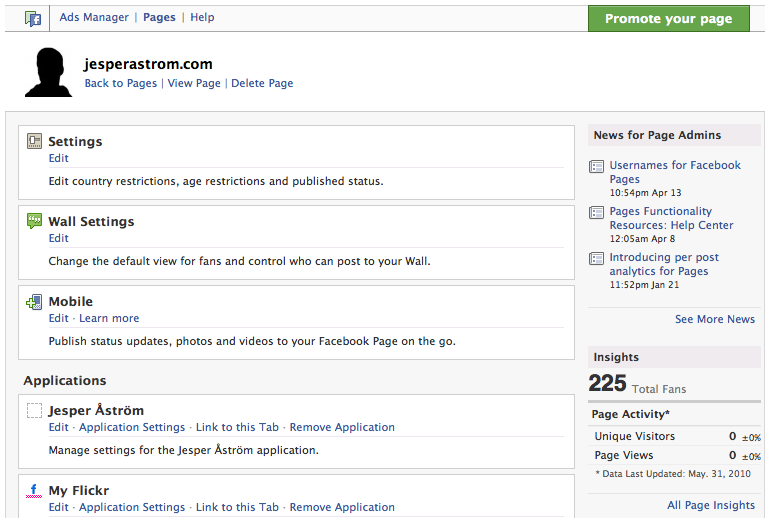Click the Promote your page button

coord(669,19)
